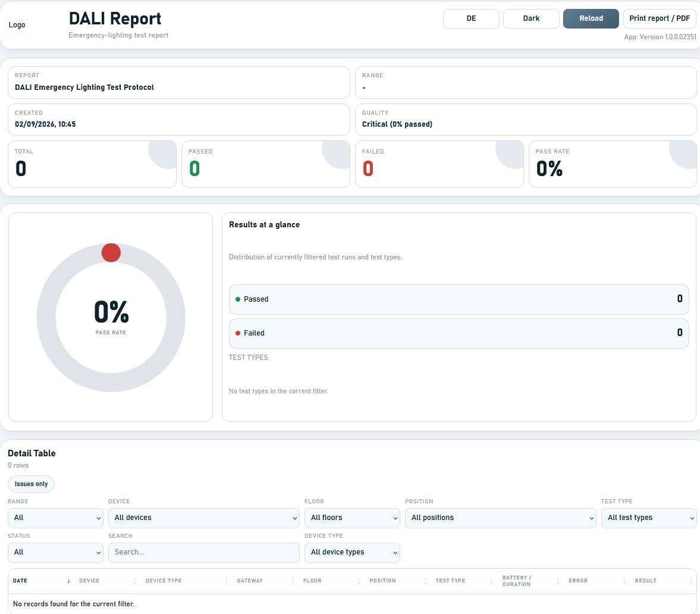Sort by Floor column header
700x614 pixels.
[x=332, y=581]
